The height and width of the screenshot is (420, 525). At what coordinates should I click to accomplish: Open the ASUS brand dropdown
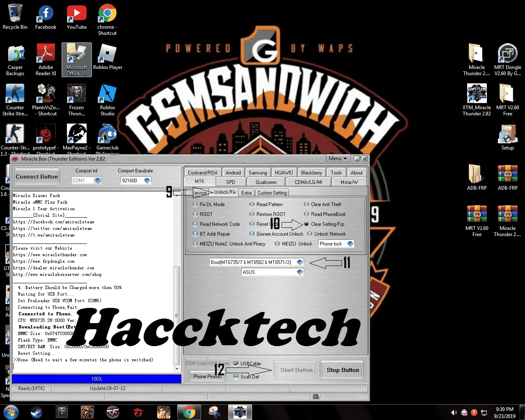pos(300,272)
